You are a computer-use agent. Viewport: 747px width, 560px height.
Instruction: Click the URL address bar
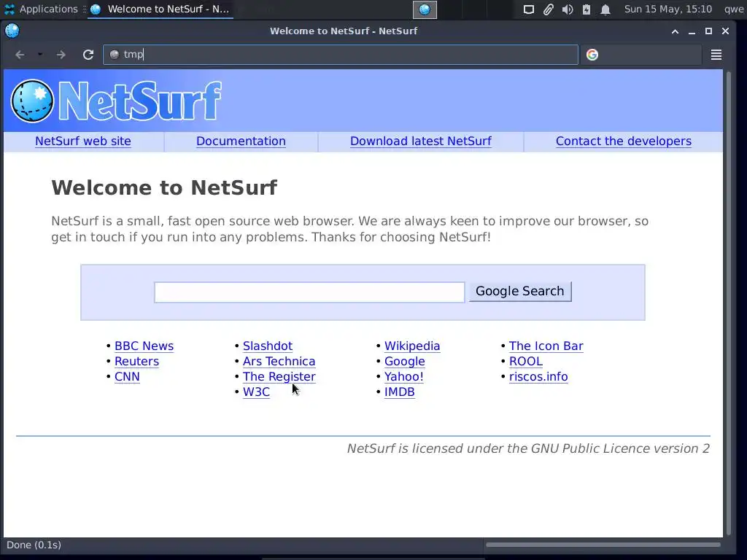[341, 55]
